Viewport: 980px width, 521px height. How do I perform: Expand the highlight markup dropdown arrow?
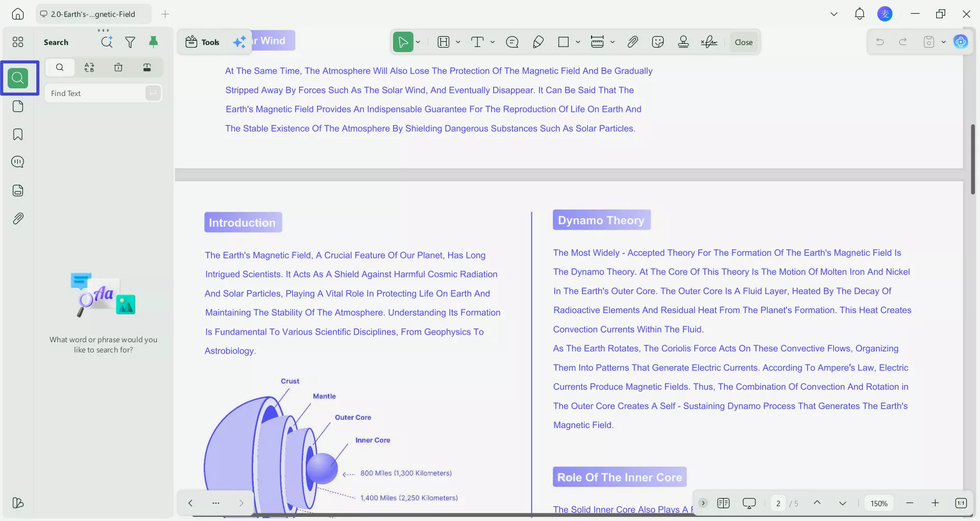pyautogui.click(x=458, y=42)
